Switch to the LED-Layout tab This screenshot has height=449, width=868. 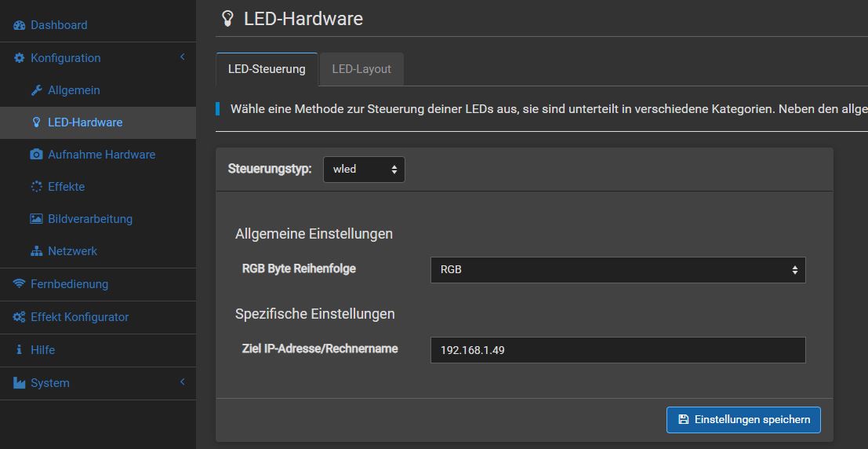[x=361, y=69]
